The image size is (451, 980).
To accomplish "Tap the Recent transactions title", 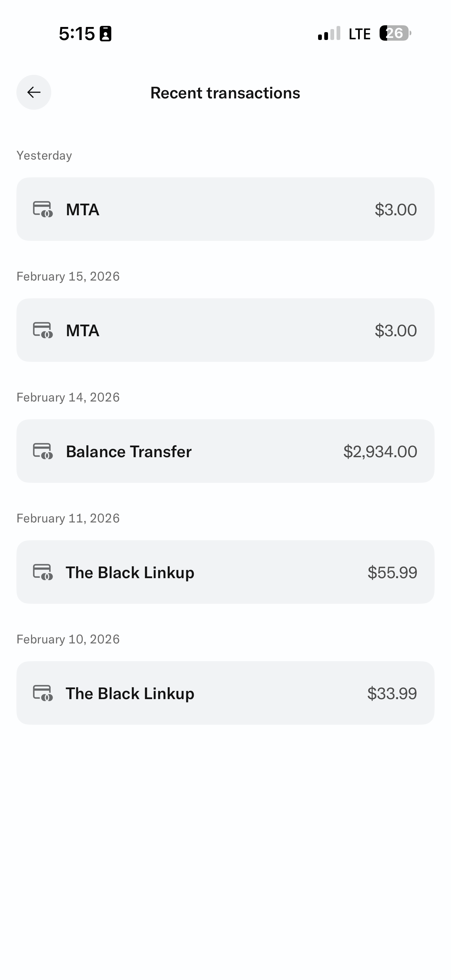I will tap(225, 93).
